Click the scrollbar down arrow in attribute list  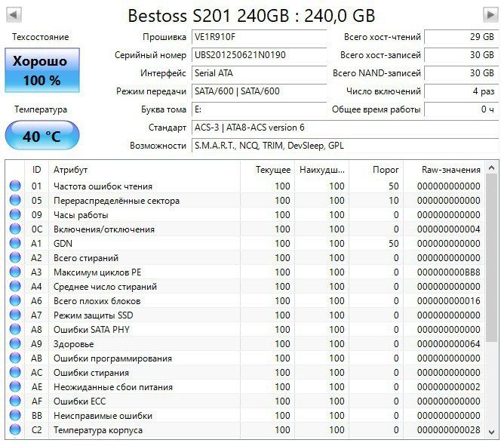tap(491, 432)
